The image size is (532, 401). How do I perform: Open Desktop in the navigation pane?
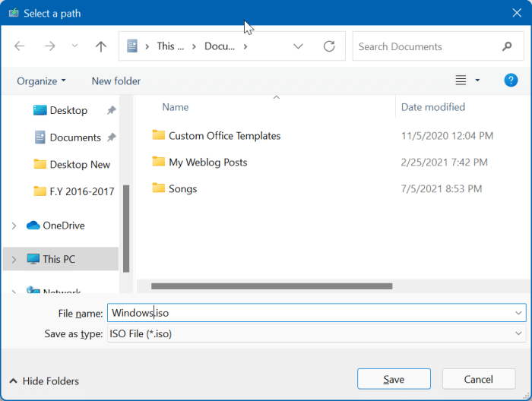pos(68,111)
